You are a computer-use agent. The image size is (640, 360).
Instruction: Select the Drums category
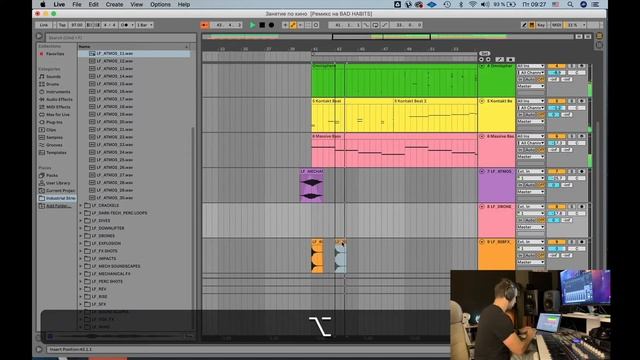(53, 84)
